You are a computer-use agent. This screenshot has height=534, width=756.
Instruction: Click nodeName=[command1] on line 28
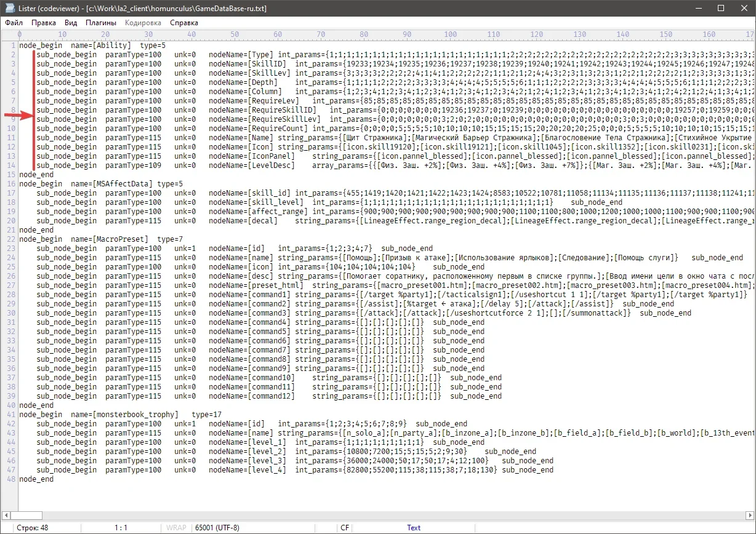(250, 295)
